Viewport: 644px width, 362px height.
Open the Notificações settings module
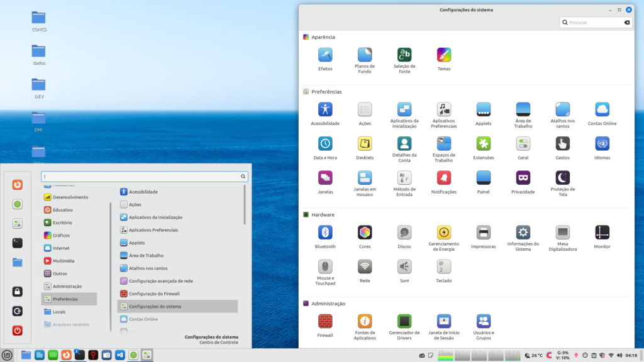point(444,178)
